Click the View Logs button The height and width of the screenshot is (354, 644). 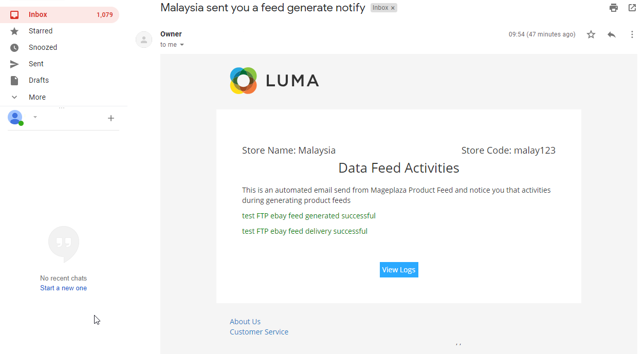(399, 270)
